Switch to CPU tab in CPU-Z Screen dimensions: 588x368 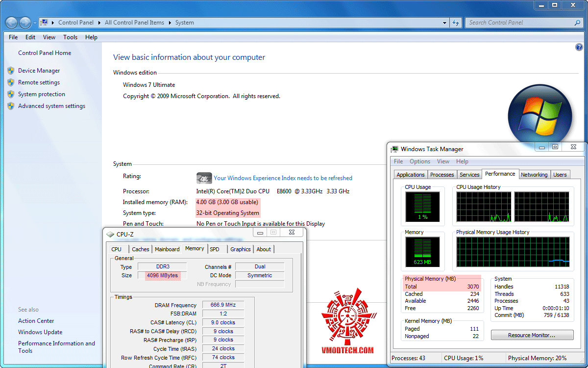tap(116, 249)
